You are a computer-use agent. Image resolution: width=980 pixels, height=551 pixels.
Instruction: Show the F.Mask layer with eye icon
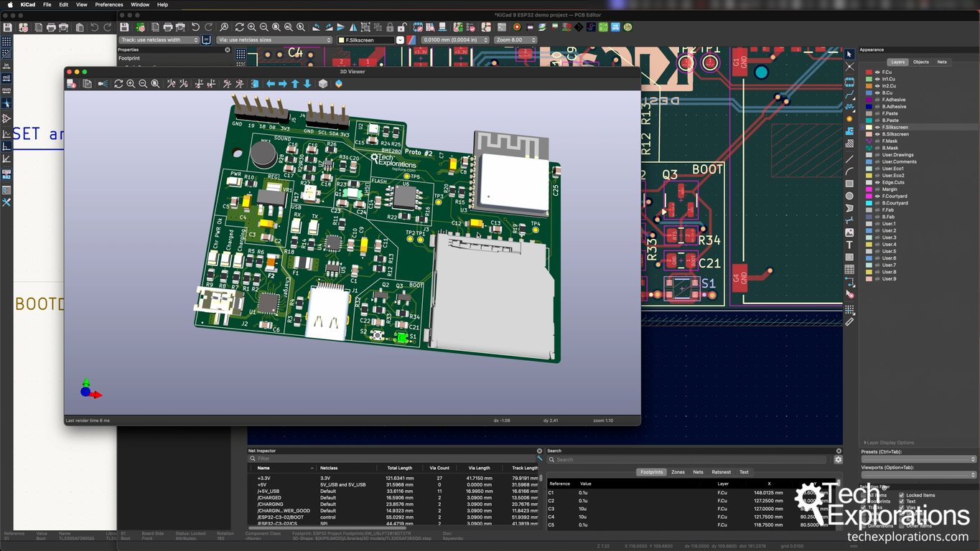(877, 141)
